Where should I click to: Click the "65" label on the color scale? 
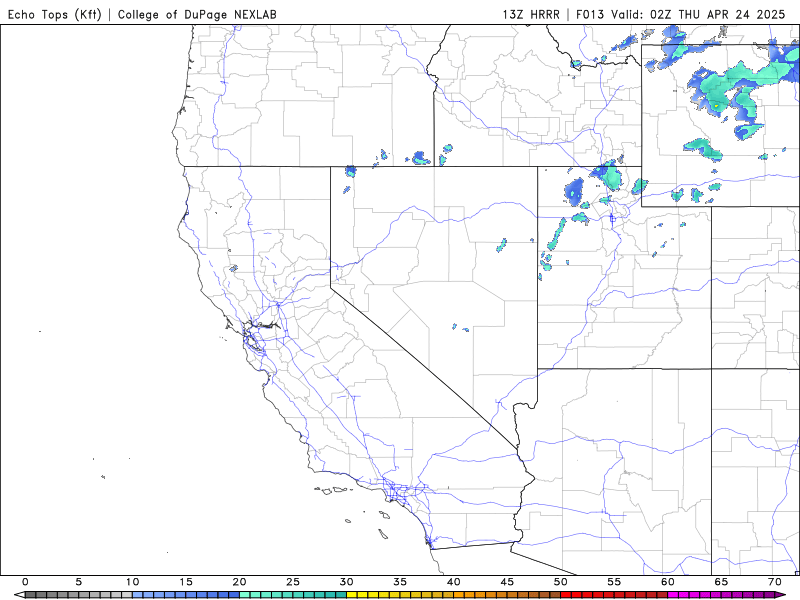pos(721,582)
